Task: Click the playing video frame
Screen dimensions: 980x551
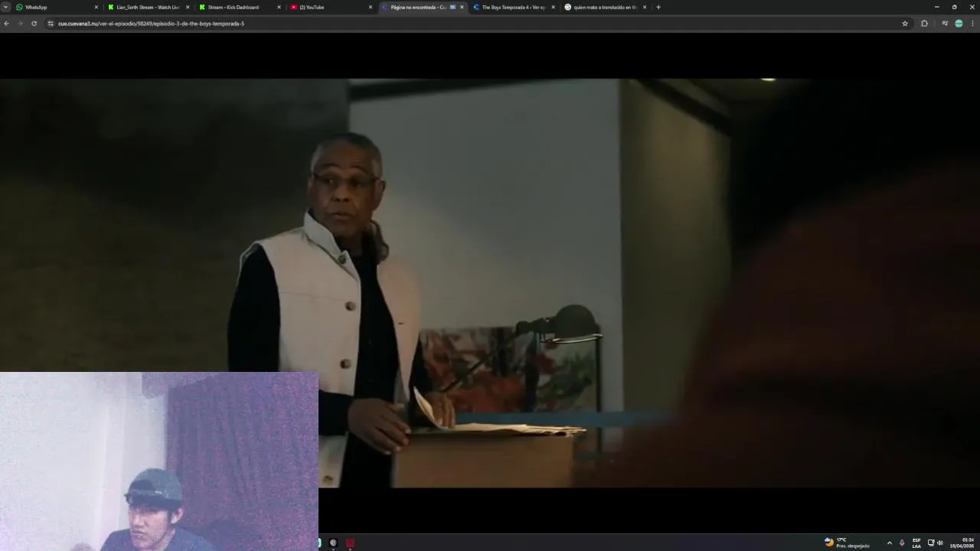Action: [490, 283]
